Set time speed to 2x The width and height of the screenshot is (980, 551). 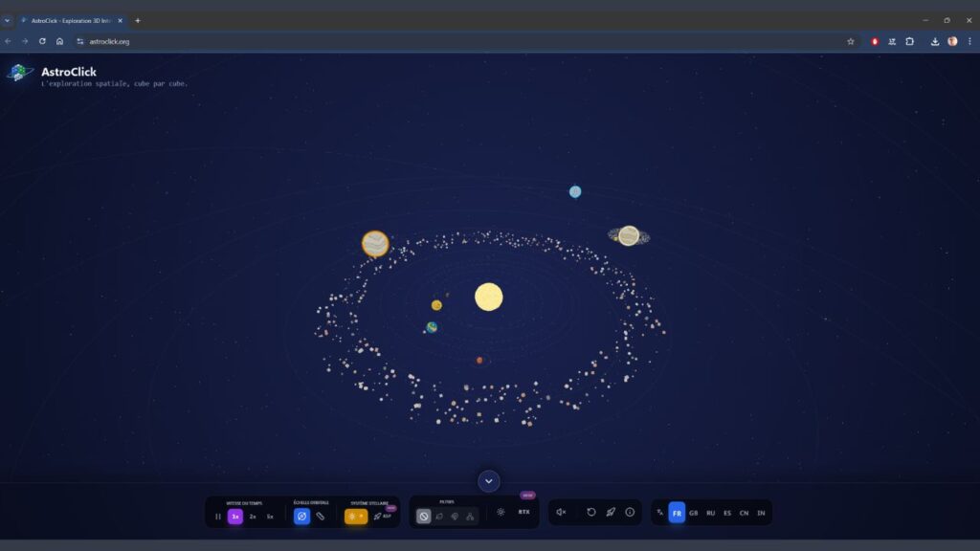[253, 516]
